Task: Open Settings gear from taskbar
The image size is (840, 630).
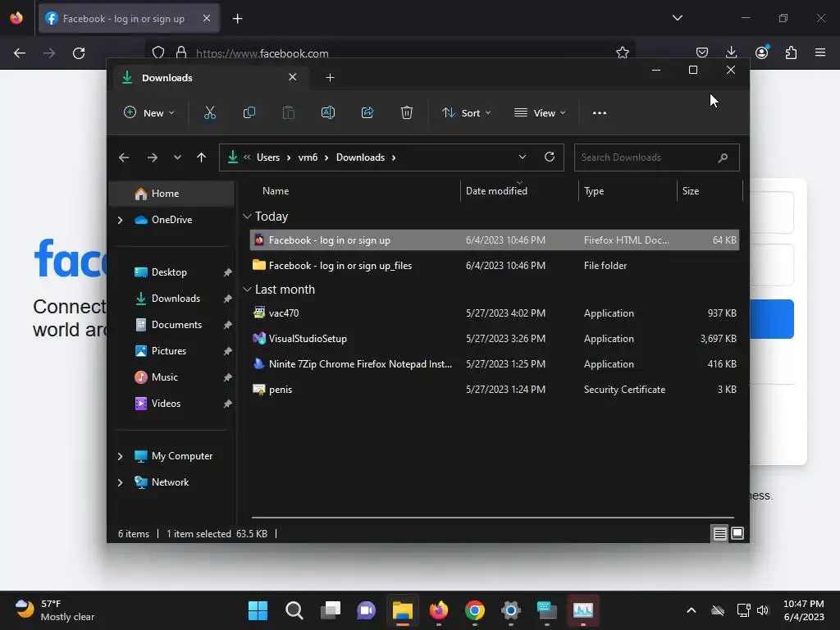Action: [x=510, y=610]
